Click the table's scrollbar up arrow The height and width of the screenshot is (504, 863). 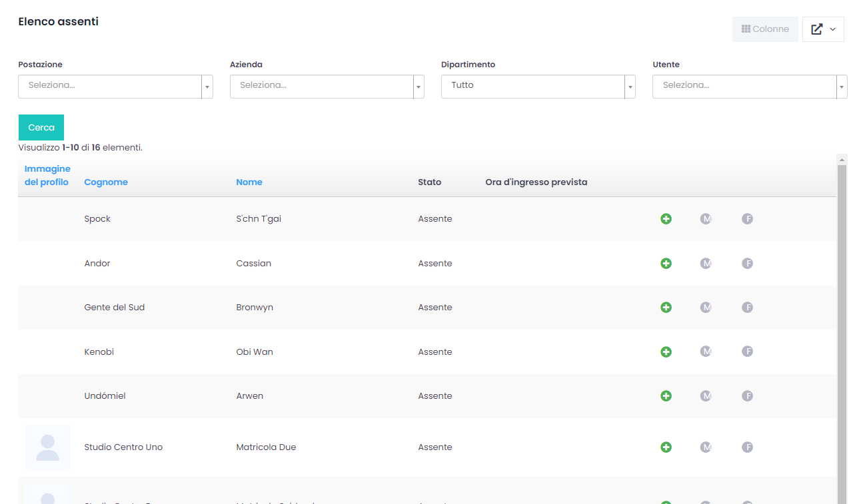tap(842, 160)
